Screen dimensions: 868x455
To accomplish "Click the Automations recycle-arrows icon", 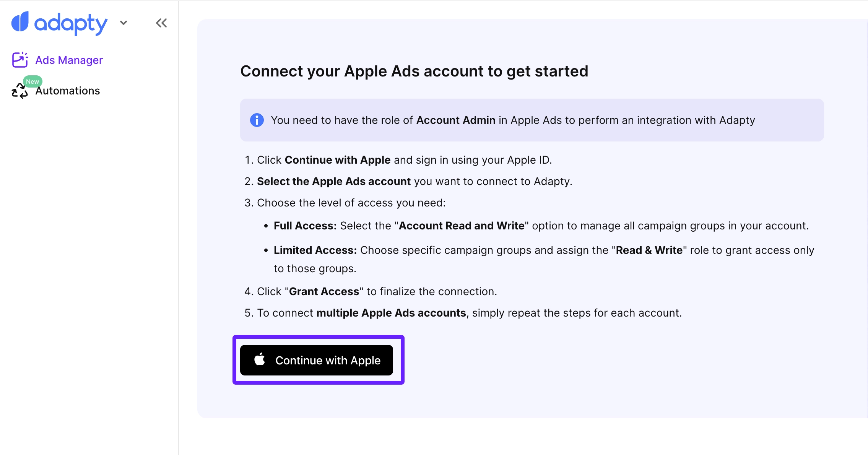I will (20, 91).
